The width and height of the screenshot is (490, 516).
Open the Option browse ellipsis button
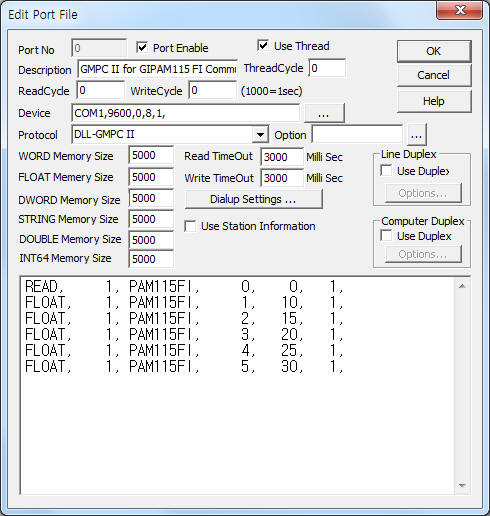tap(416, 135)
